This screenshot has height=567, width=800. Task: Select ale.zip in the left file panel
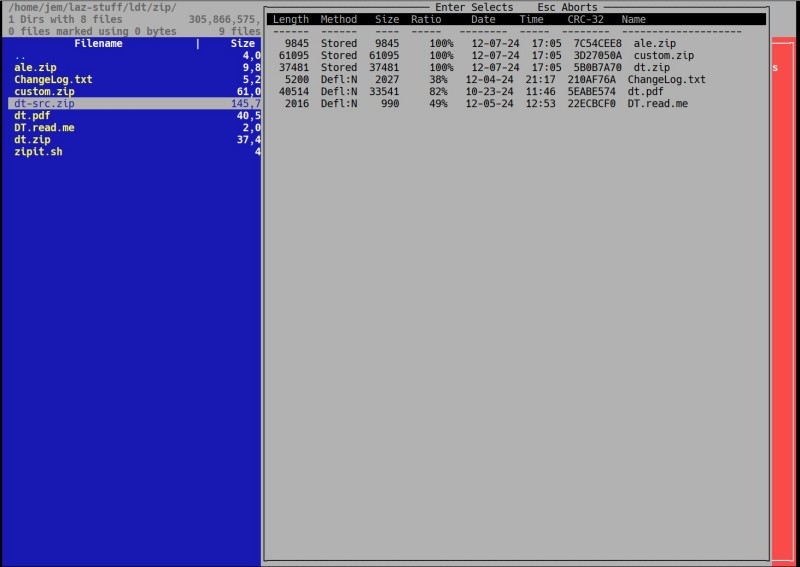35,68
